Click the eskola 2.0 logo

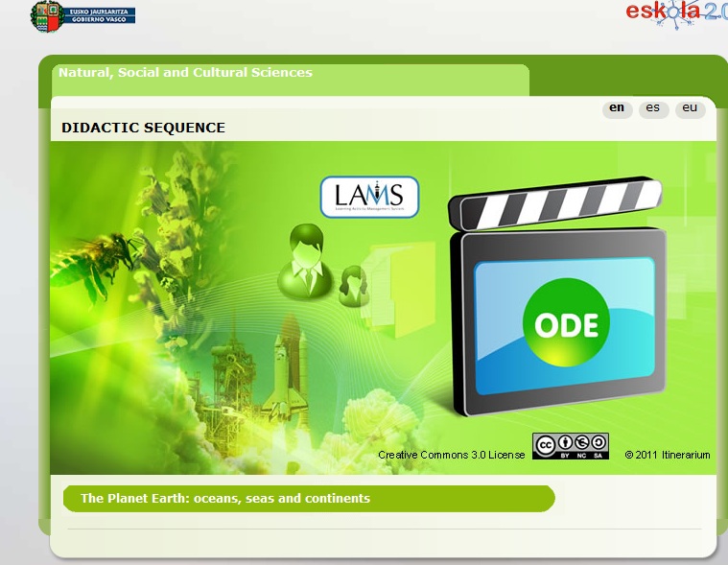(x=676, y=12)
